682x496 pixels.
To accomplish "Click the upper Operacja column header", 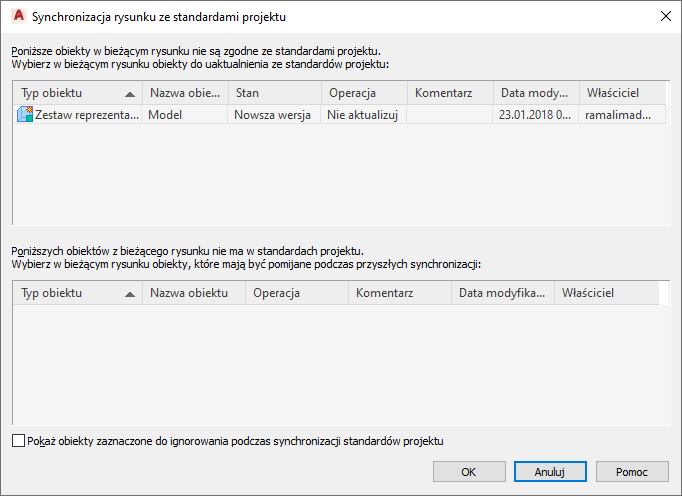I will click(x=364, y=92).
